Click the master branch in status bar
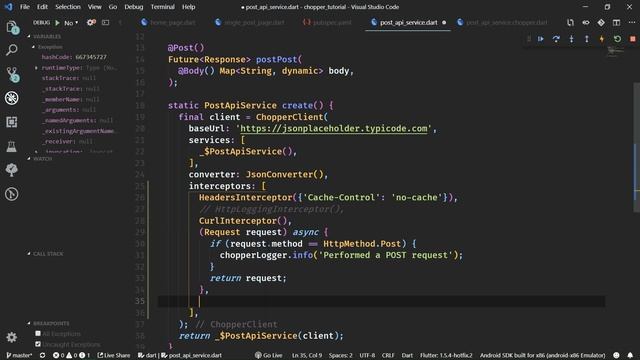 pos(19,355)
